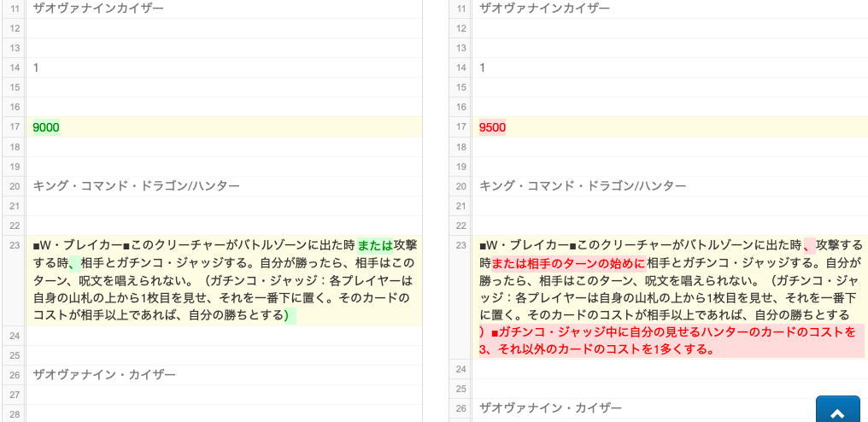Click the red phrase または相手のターンの始めに
The height and width of the screenshot is (422, 868).
pyautogui.click(x=568, y=262)
